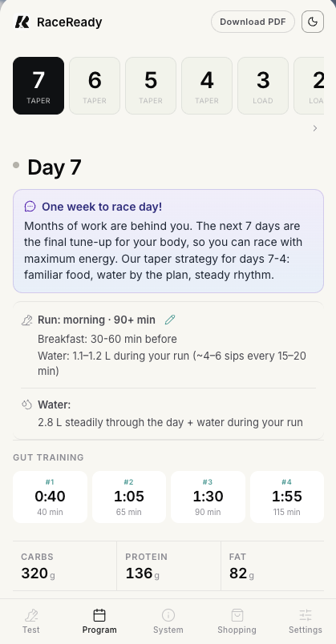Screen dimensions: 336x644
Task: Select day 6 taper card
Action: click(x=95, y=86)
